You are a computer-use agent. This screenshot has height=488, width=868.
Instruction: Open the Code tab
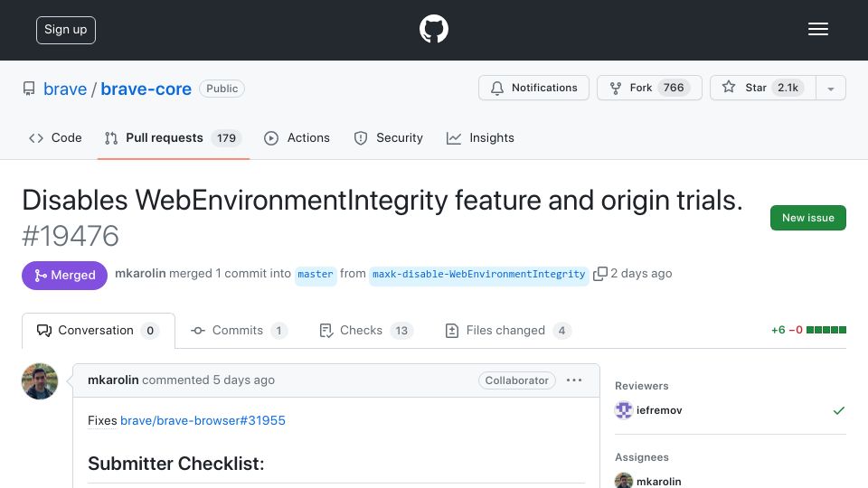(55, 137)
